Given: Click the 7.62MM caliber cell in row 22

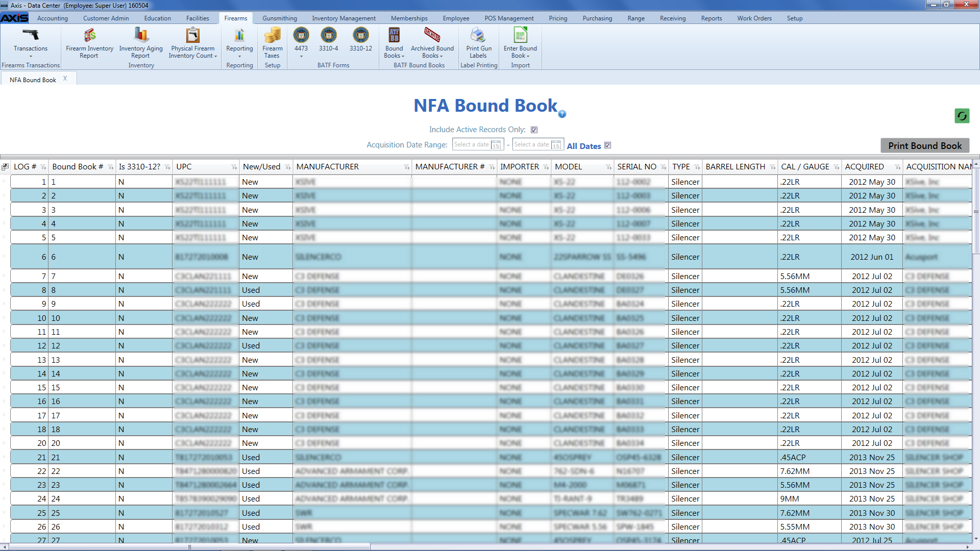Looking at the screenshot, I should click(810, 471).
